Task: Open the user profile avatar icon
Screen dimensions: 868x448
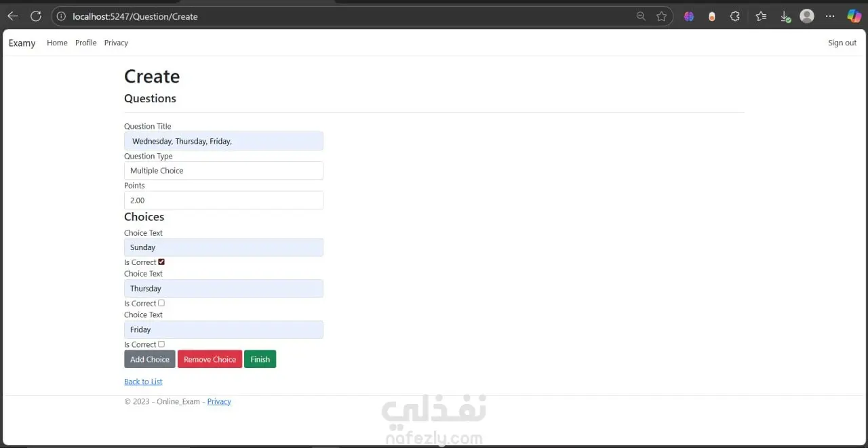Action: tap(807, 16)
